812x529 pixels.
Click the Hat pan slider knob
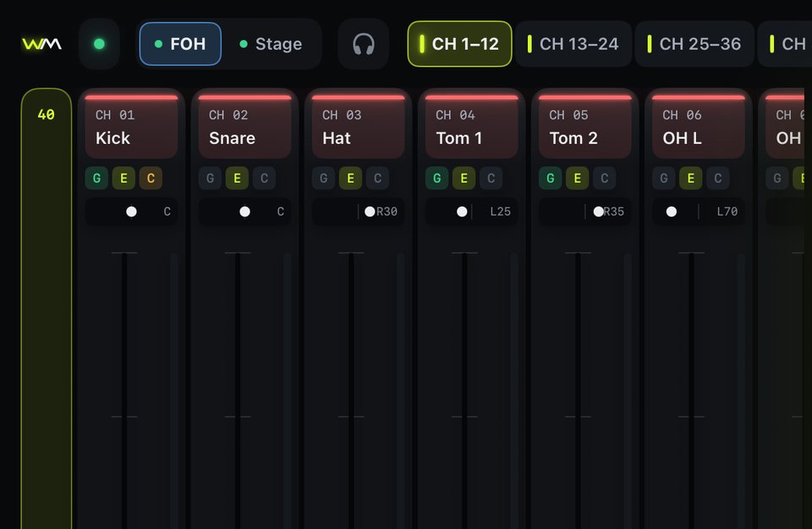tap(370, 212)
